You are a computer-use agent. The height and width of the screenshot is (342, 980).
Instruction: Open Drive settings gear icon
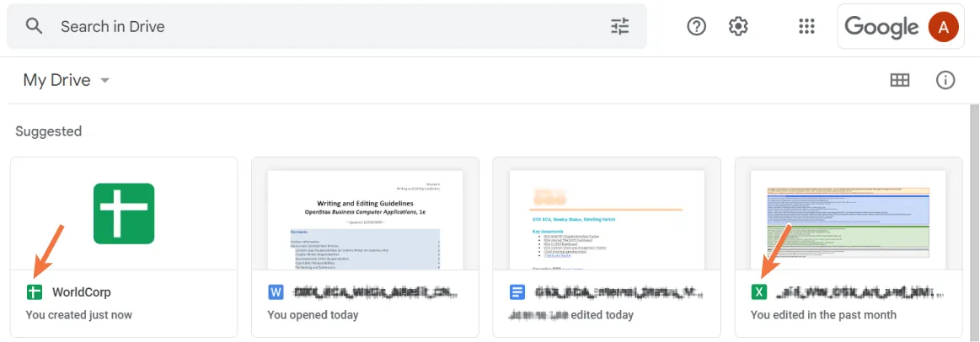(738, 26)
